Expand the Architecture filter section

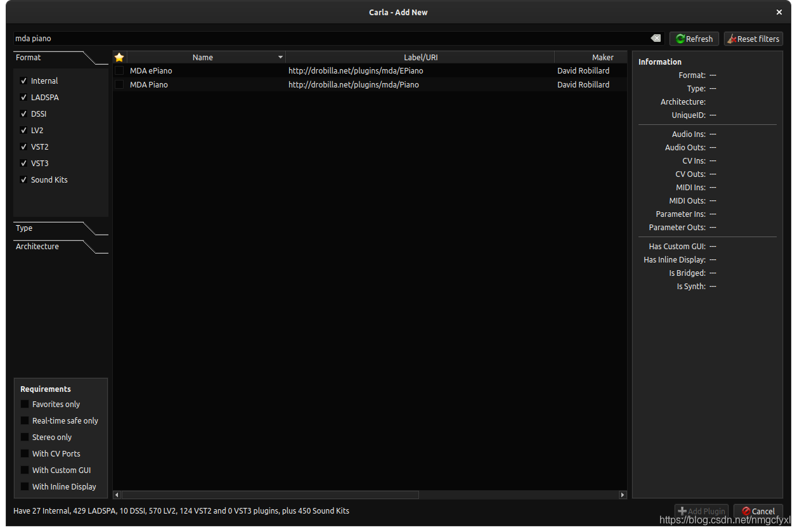click(61, 247)
